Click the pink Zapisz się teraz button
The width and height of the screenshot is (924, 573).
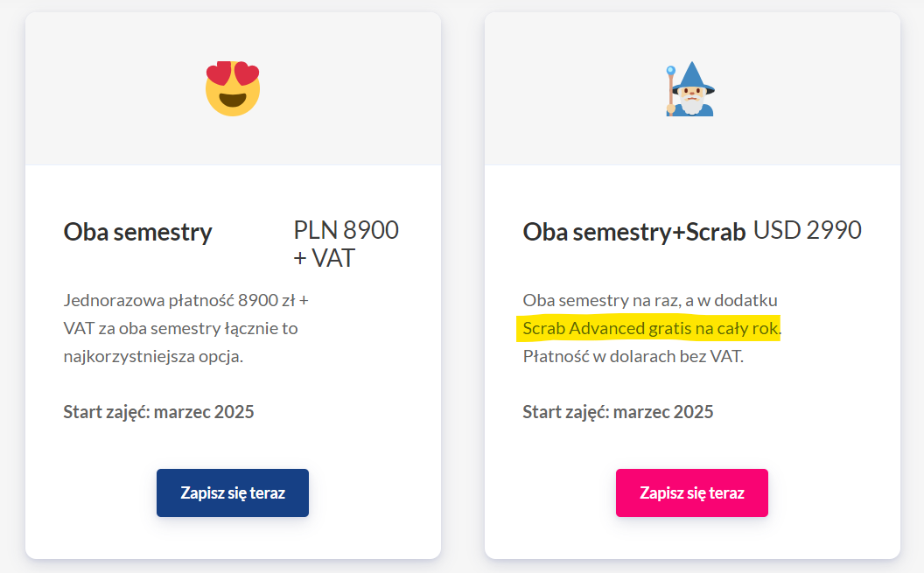692,493
